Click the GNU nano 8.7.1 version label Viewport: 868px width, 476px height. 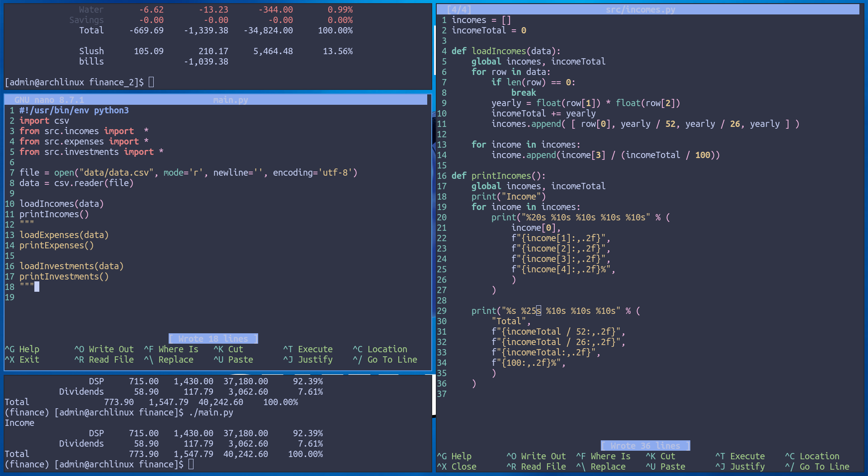tap(49, 100)
